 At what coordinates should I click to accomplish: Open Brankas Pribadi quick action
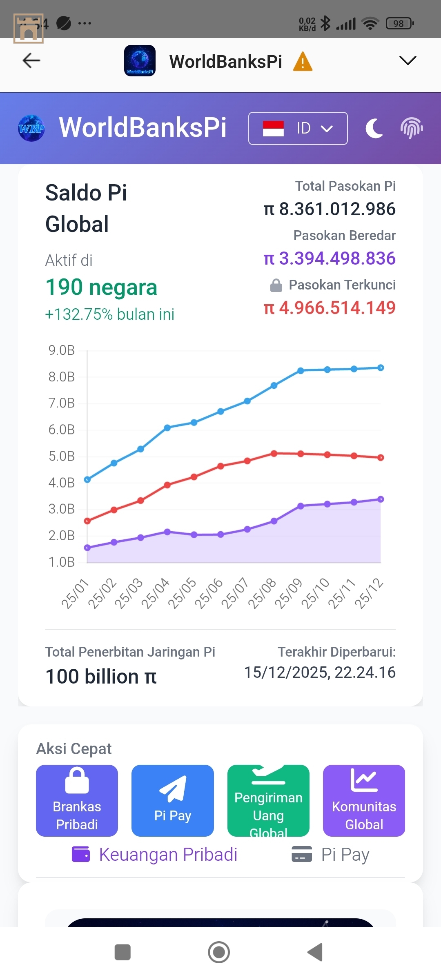click(x=77, y=800)
